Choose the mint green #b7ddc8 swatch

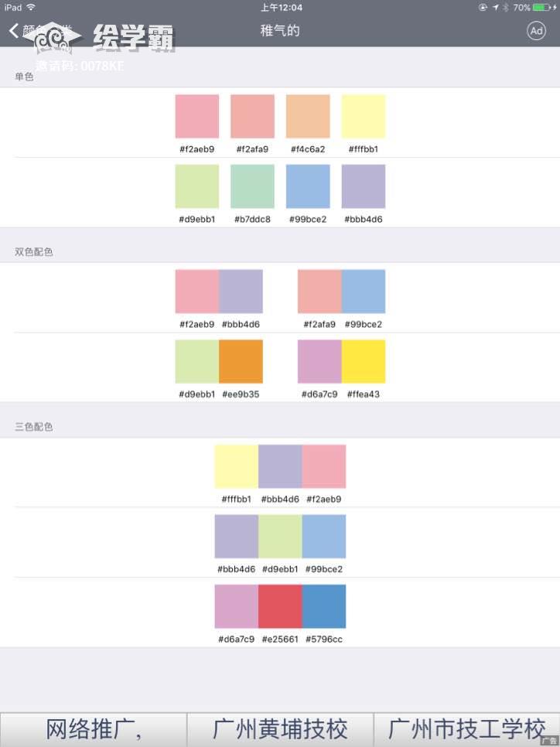252,186
